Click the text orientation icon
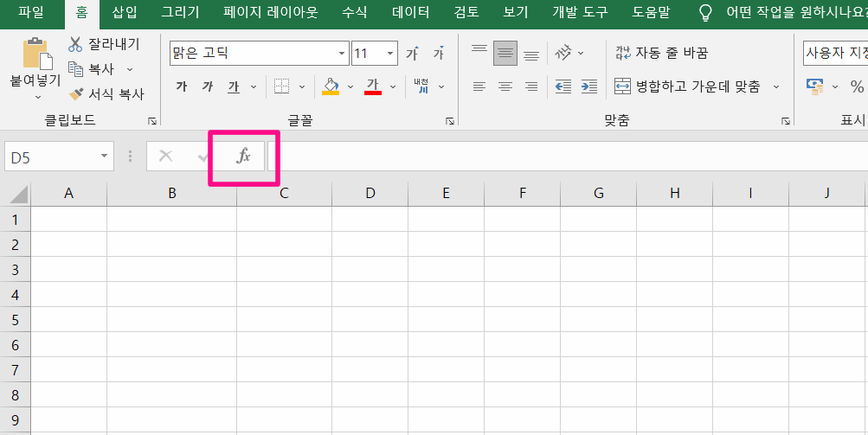 pyautogui.click(x=563, y=53)
